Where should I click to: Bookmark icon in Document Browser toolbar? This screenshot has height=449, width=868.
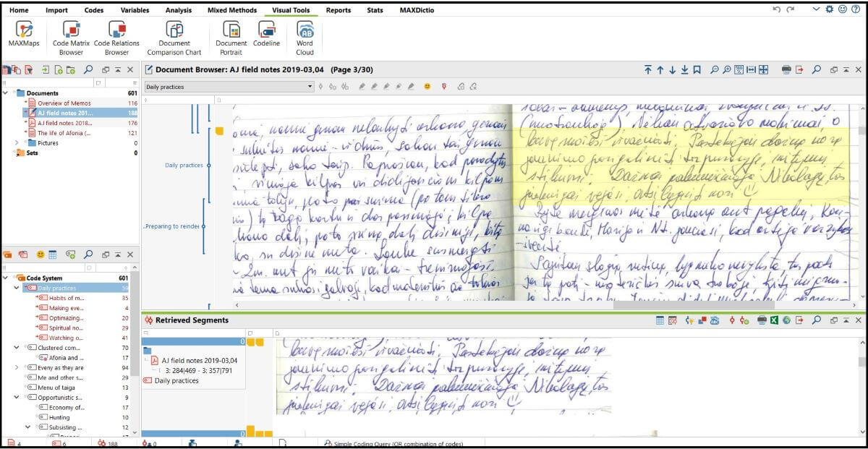coord(697,70)
